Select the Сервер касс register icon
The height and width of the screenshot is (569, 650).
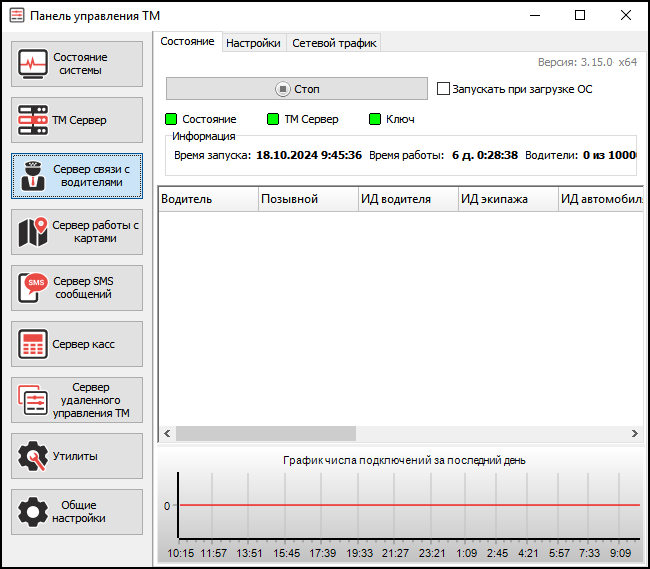click(x=33, y=344)
